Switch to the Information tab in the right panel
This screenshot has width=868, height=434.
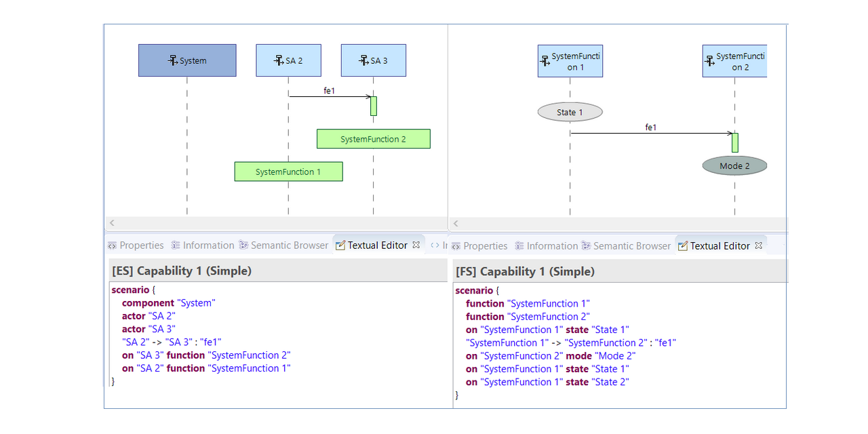point(553,245)
